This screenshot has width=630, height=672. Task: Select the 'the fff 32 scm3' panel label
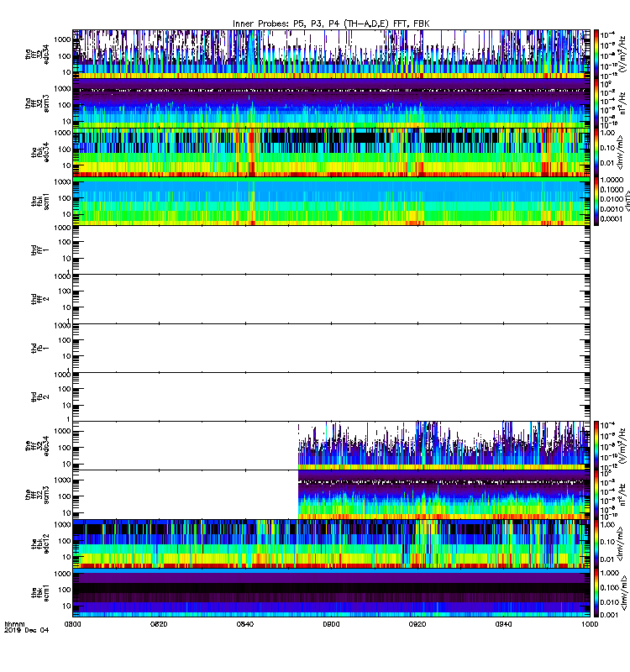click(x=37, y=495)
